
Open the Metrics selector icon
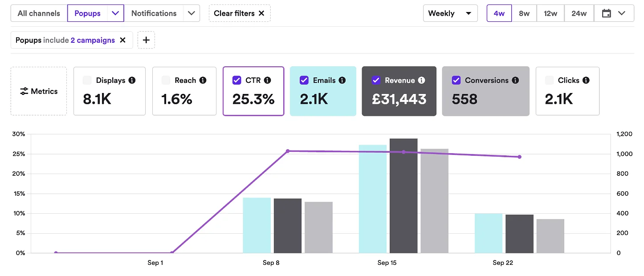point(24,91)
